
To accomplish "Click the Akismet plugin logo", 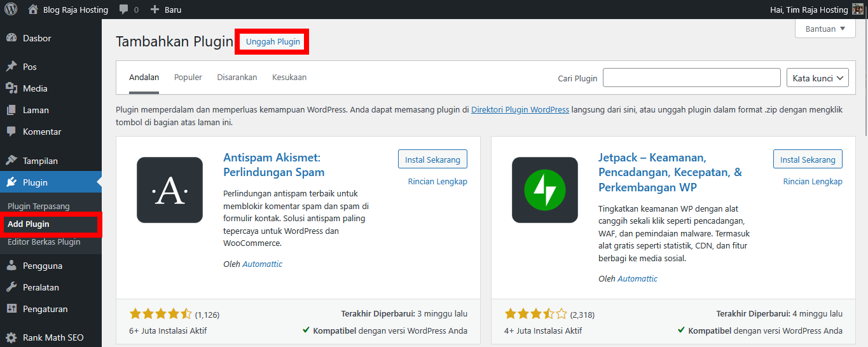I will coord(170,190).
